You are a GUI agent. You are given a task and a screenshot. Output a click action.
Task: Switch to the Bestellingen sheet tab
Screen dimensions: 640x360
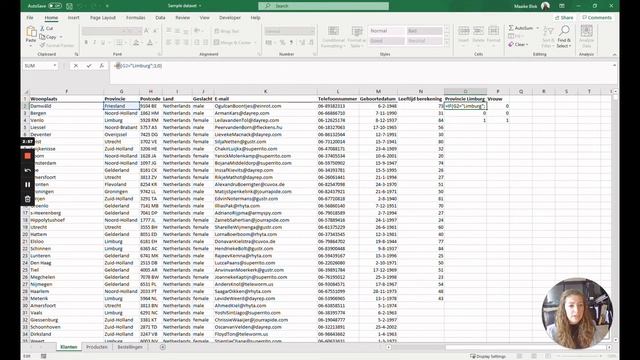point(130,347)
